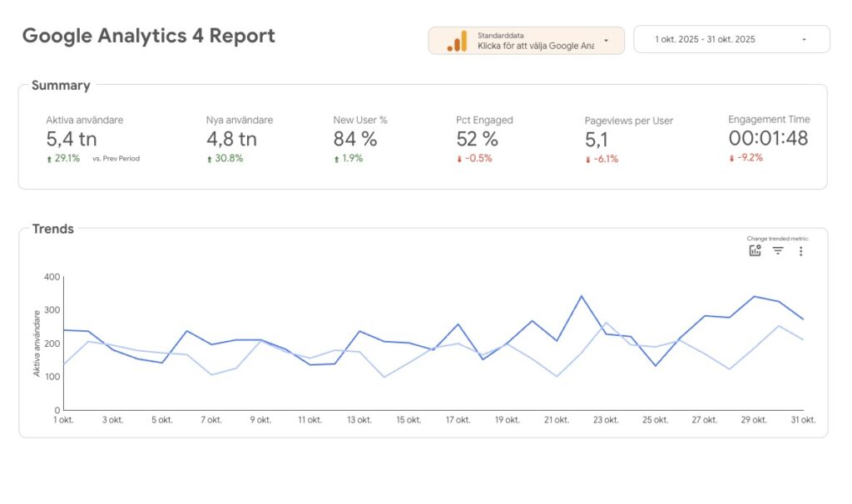The height and width of the screenshot is (504, 852).
Task: Expand the Standarddata data source dropdown
Action: point(606,40)
